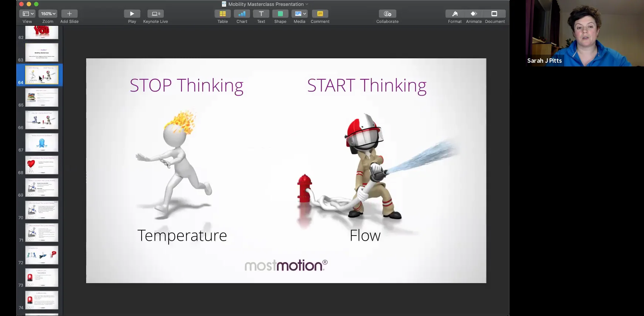Select slide 72 thumbnail in navigator

pos(42,255)
